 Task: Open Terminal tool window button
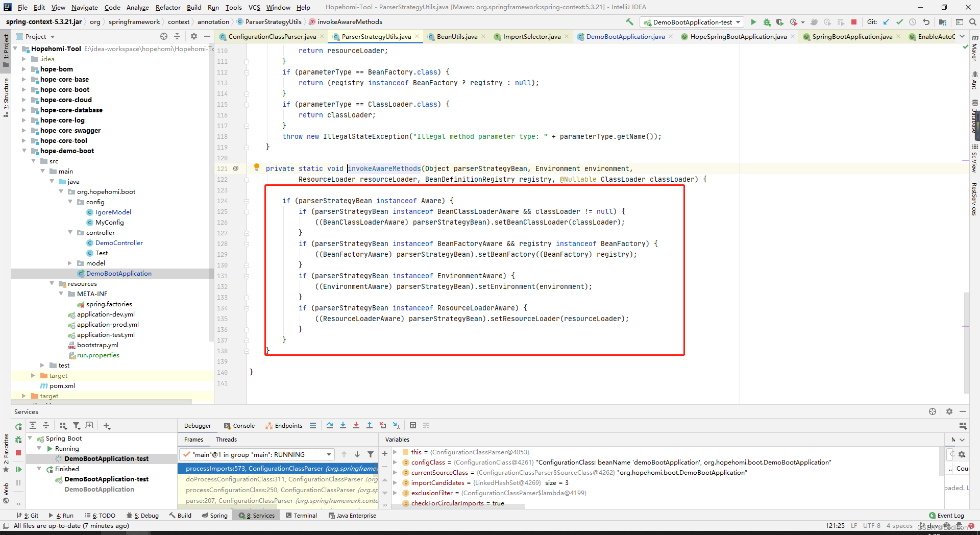tap(302, 516)
